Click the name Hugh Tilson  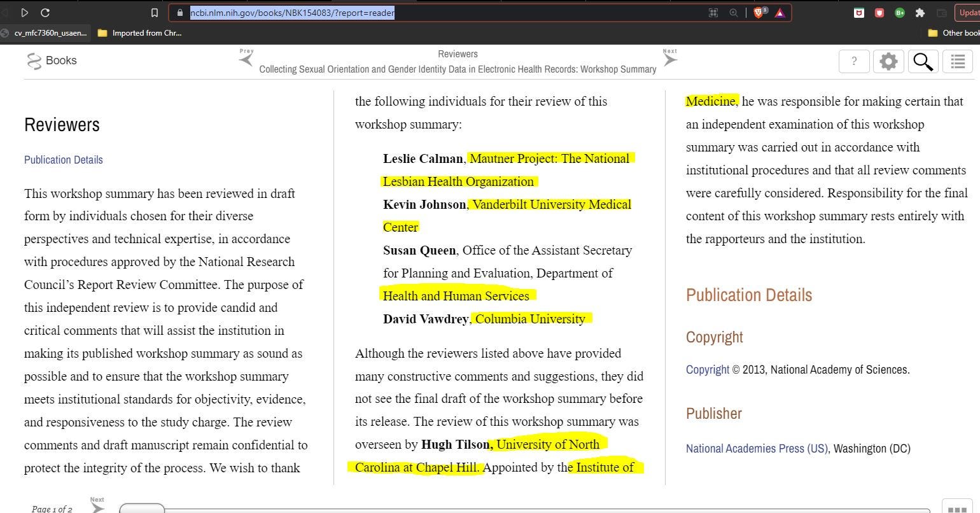click(455, 444)
